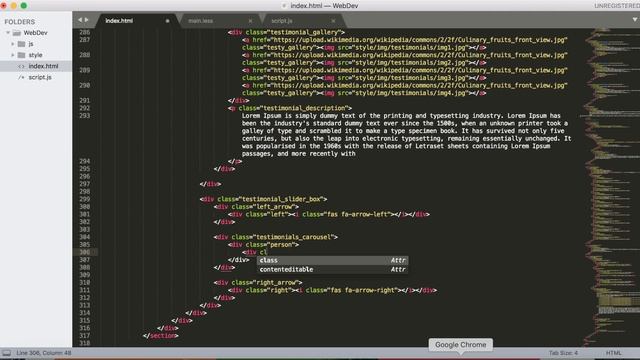Click the WebDev folder icon

point(17,33)
